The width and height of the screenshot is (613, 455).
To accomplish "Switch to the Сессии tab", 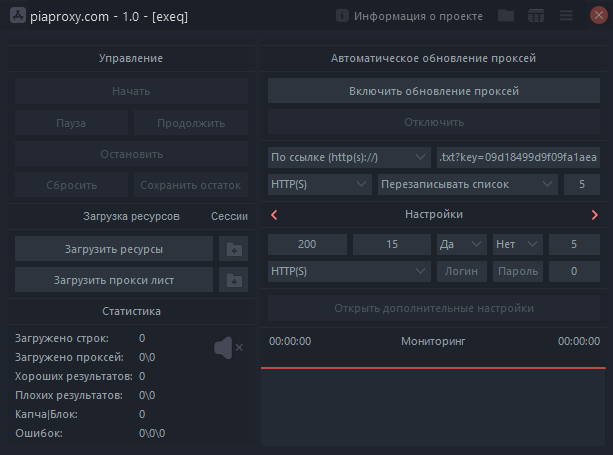I will 229,216.
